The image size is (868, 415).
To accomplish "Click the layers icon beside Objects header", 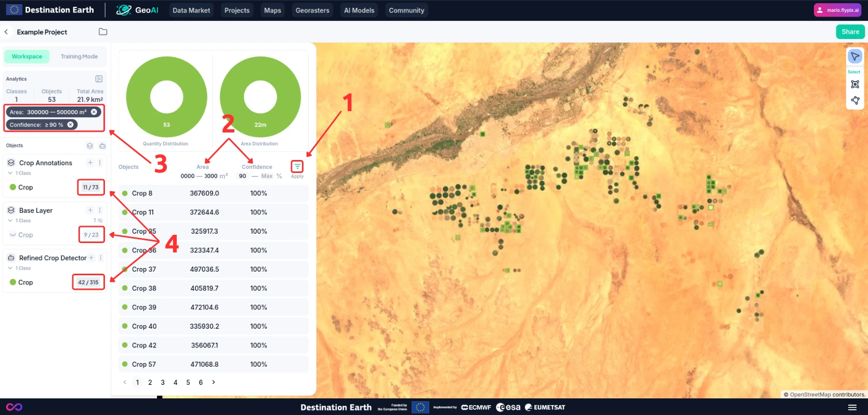I will (90, 146).
